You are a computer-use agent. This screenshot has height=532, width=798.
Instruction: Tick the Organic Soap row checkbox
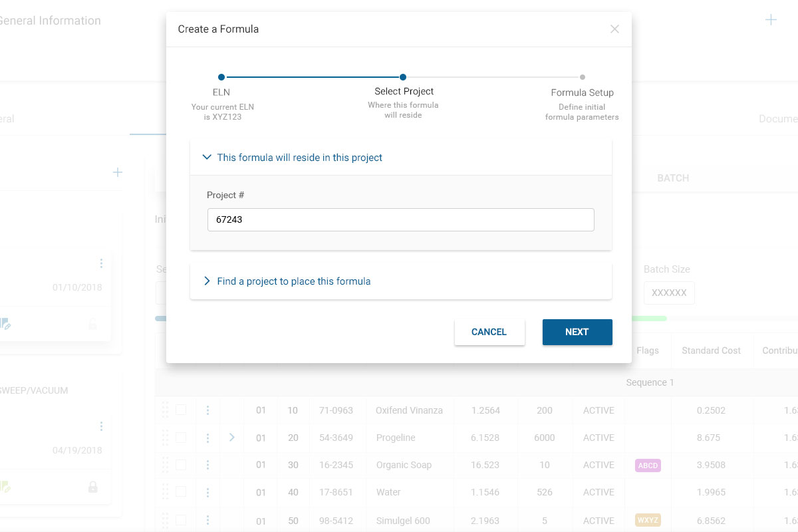pyautogui.click(x=181, y=465)
